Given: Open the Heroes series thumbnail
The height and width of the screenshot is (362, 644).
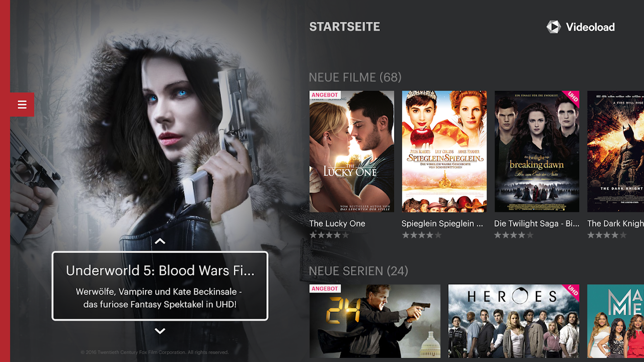Looking at the screenshot, I should point(514,321).
